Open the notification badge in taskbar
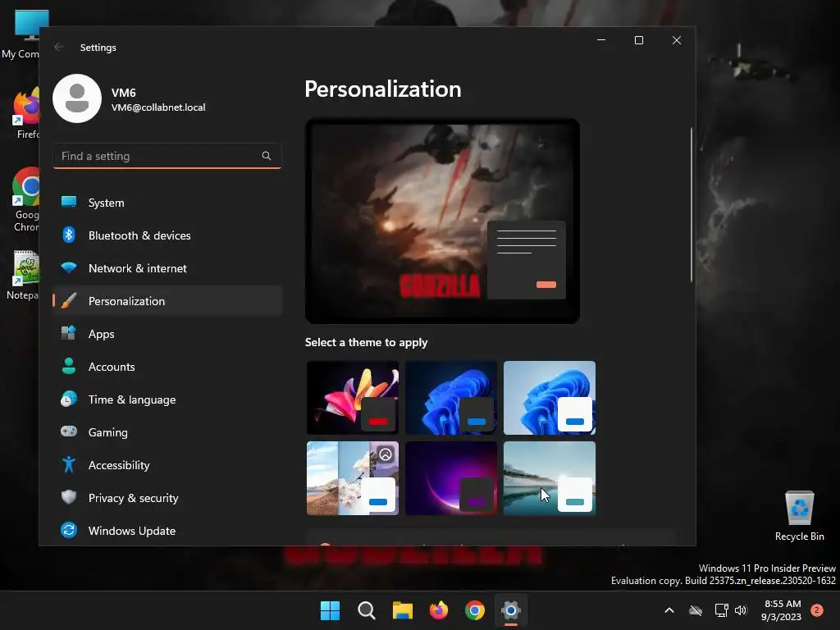 coord(817,610)
